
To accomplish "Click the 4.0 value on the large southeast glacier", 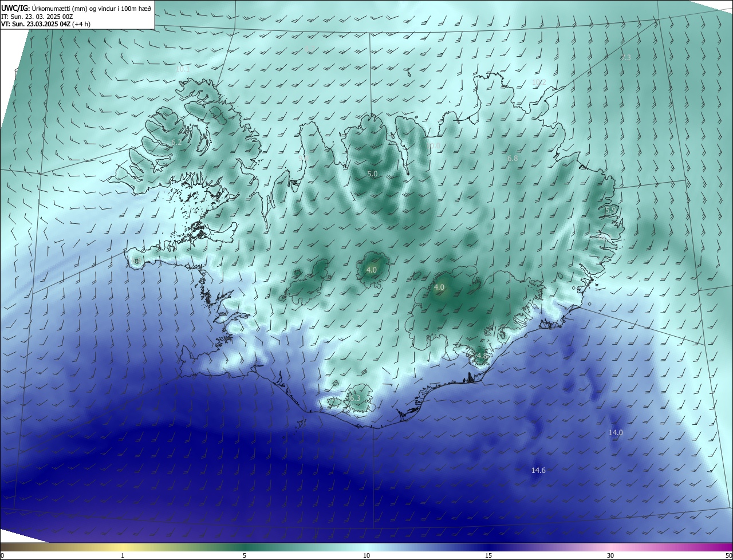I will pos(439,287).
